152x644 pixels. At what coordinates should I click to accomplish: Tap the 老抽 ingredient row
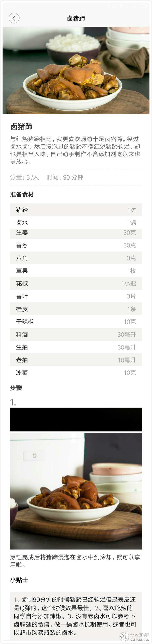click(x=76, y=360)
